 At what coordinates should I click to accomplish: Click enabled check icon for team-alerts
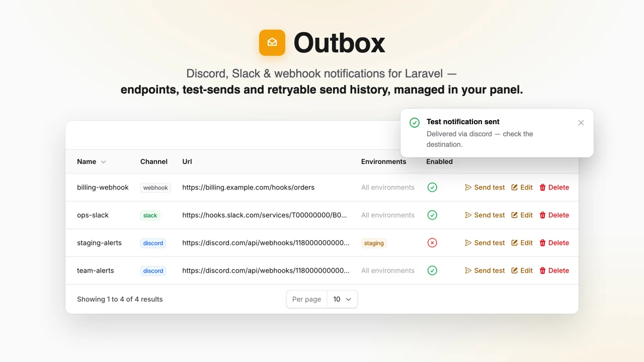pos(432,270)
